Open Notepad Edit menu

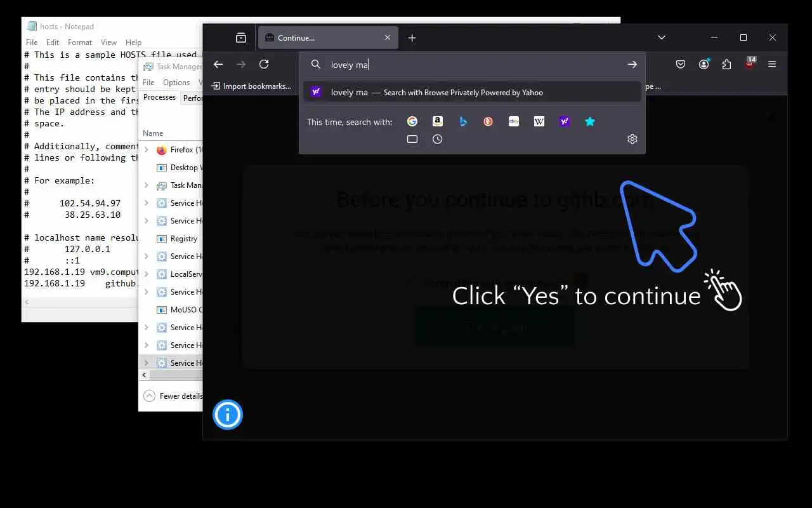click(x=53, y=43)
